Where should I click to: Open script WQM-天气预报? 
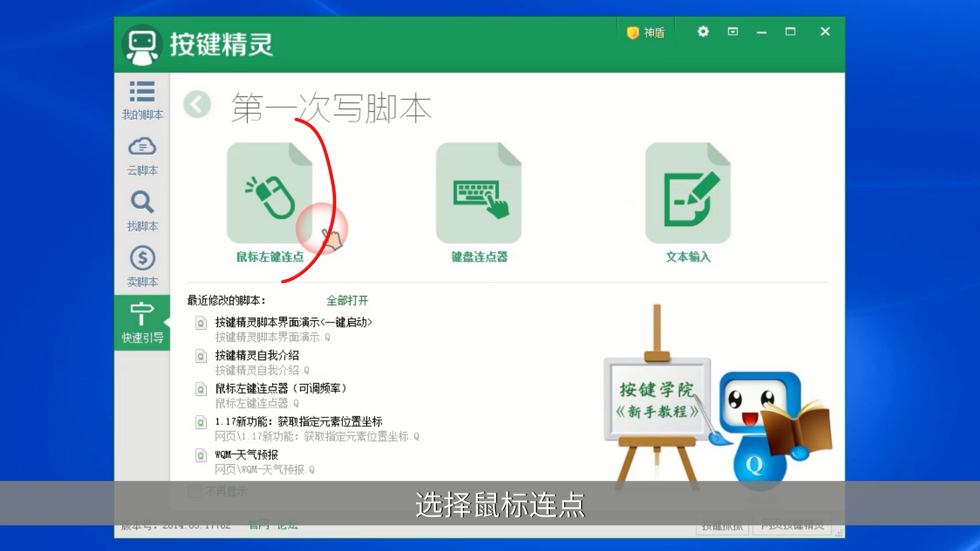coord(247,455)
